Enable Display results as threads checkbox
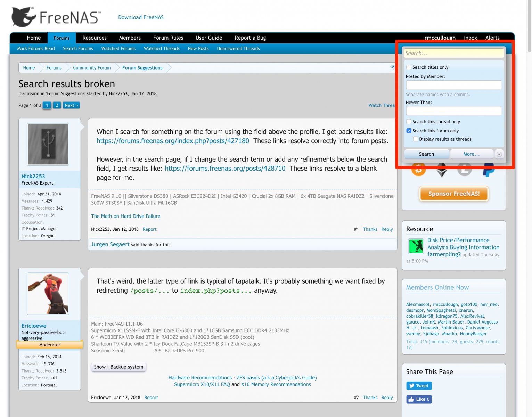 tap(416, 139)
